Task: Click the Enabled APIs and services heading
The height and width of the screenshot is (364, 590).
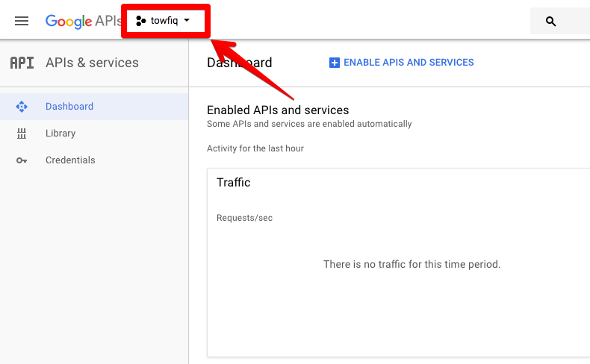Action: click(x=278, y=110)
